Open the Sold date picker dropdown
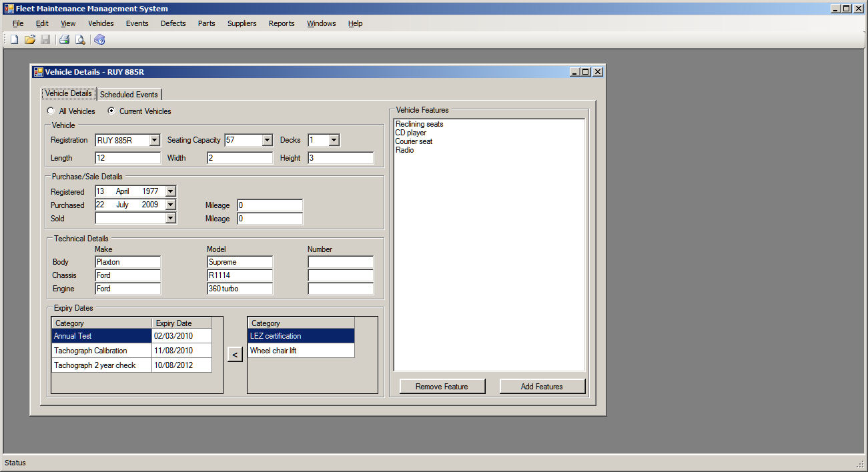This screenshot has height=472, width=868. 170,218
